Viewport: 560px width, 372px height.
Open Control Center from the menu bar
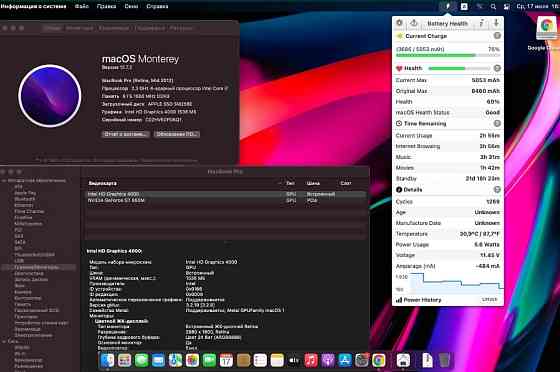pyautogui.click(x=506, y=6)
